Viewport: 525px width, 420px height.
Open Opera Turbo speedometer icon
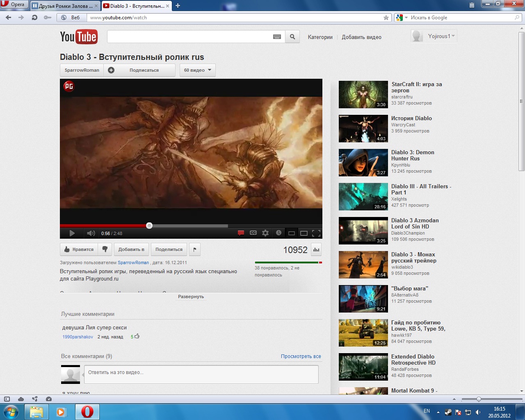tap(49, 399)
